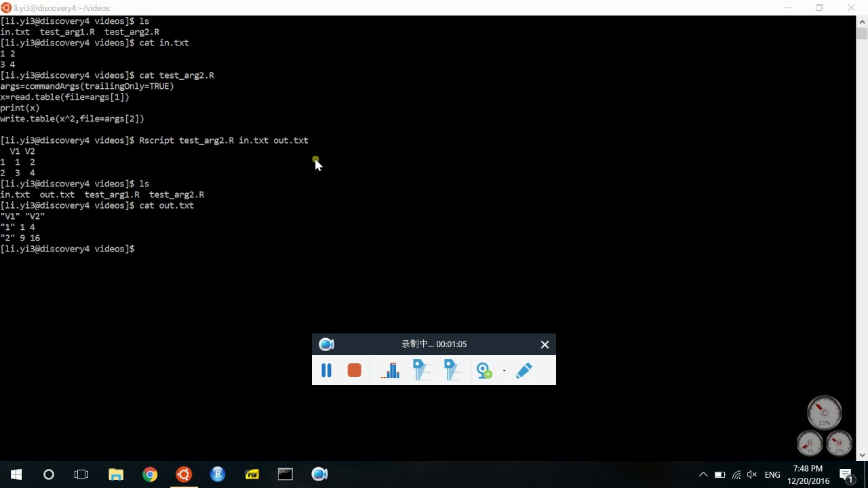The height and width of the screenshot is (488, 868).
Task: Click the '"2" 9 16' output line
Action: pos(20,238)
